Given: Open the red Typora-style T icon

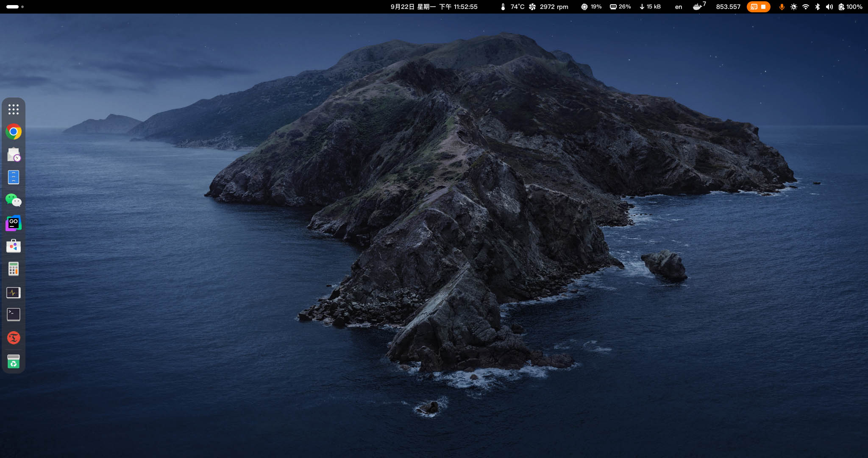Looking at the screenshot, I should [14, 338].
